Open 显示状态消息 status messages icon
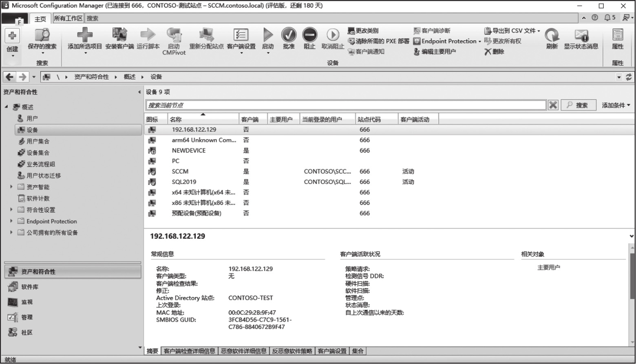Viewport: 636px width, 364px height. [581, 35]
